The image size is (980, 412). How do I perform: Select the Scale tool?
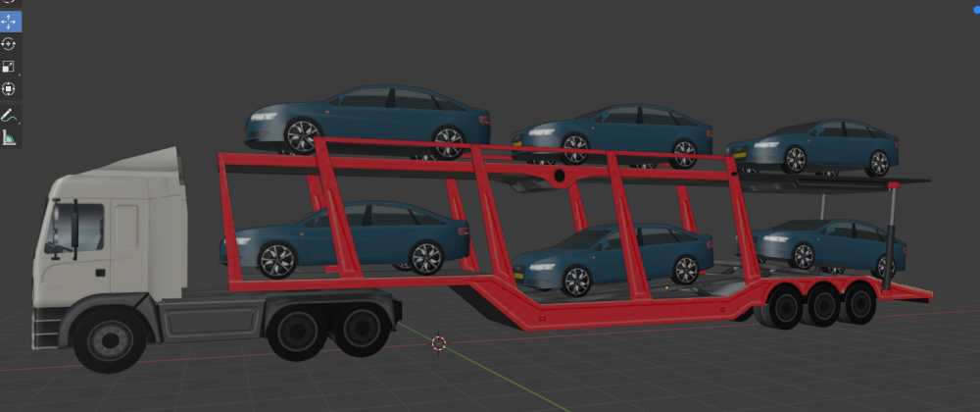[9, 67]
